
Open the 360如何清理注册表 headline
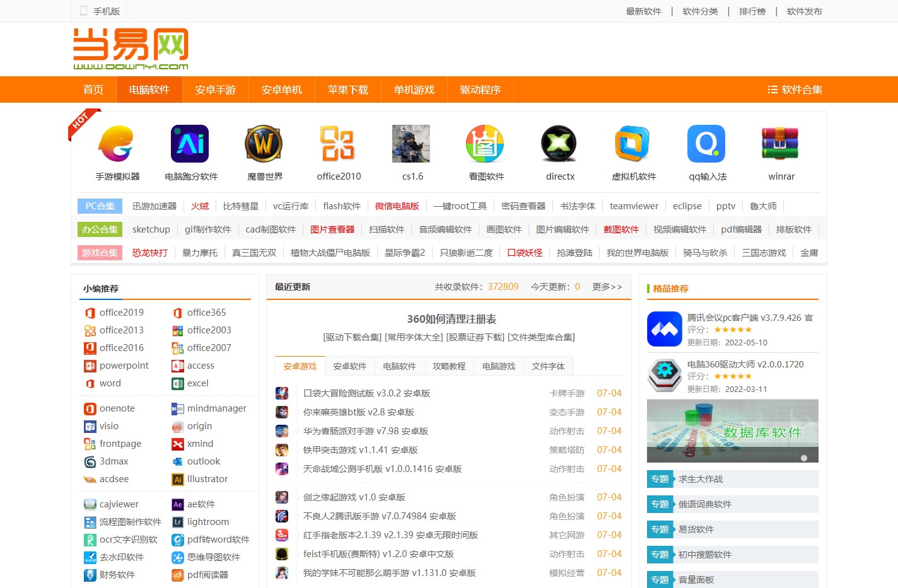[x=452, y=320]
